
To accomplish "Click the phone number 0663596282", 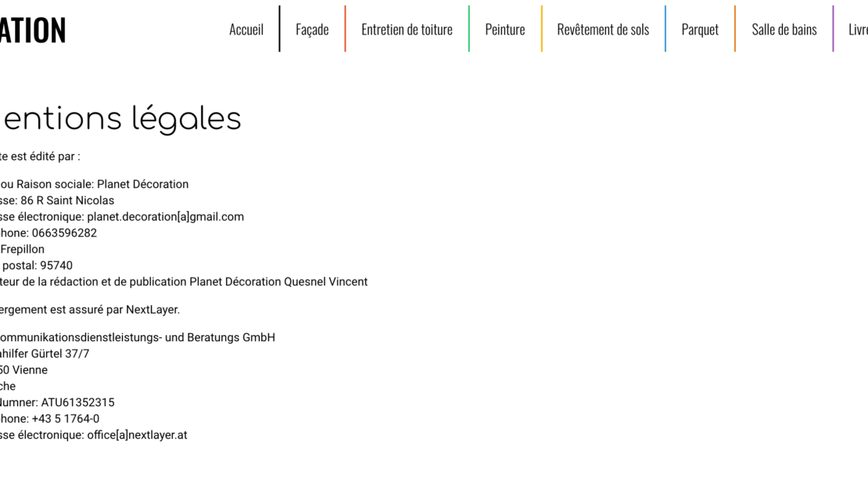I will (x=64, y=233).
